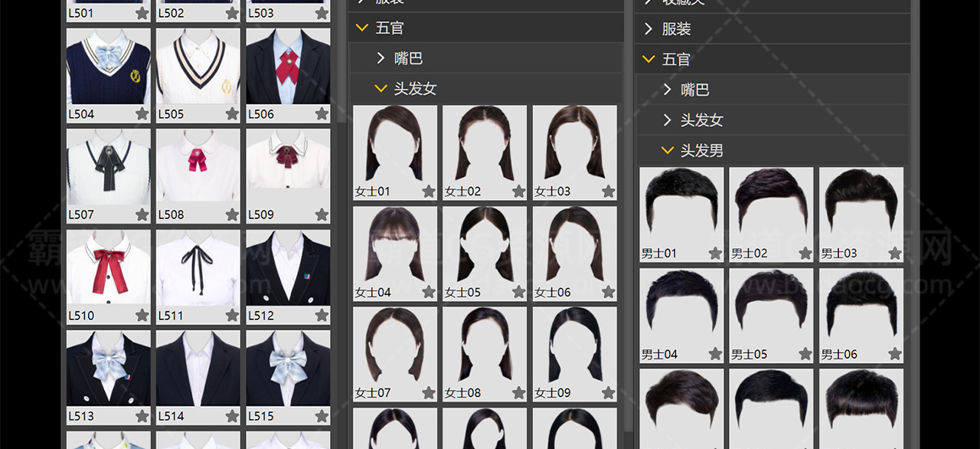980x449 pixels.
Task: Click star icon on 女士01 hairstyle
Action: pos(429,192)
